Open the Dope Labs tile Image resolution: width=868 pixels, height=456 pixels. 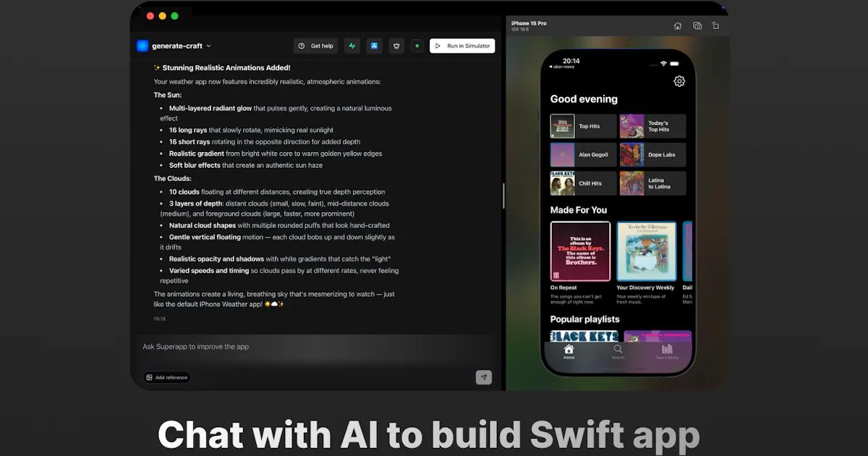tap(652, 155)
